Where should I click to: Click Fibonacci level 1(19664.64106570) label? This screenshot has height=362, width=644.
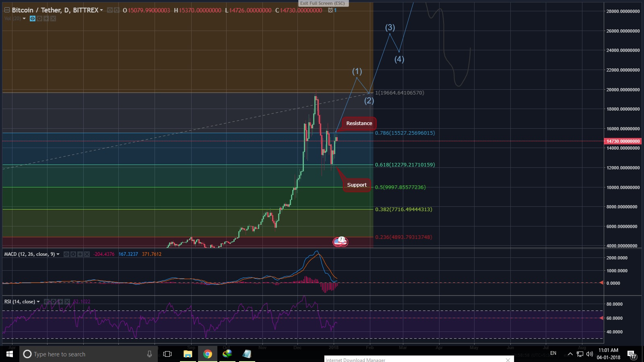coord(400,93)
